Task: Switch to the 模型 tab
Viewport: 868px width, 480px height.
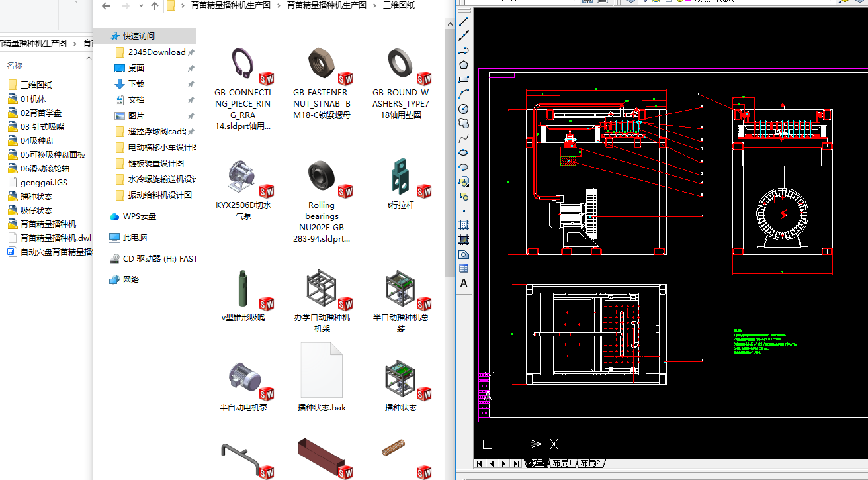Action: [537, 463]
